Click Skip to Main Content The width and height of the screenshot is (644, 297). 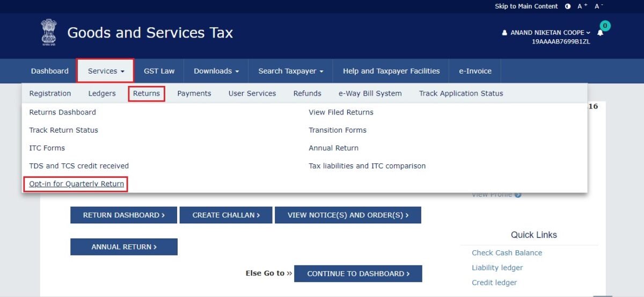(x=526, y=6)
